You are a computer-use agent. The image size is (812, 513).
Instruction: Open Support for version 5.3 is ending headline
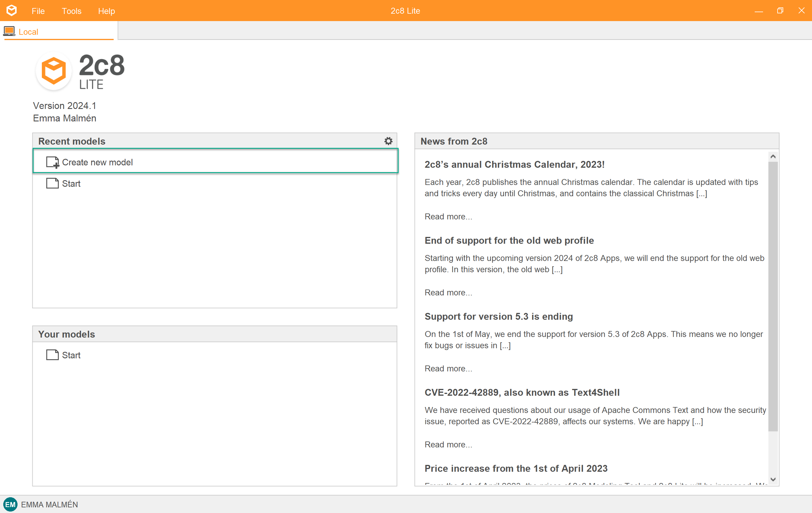click(x=499, y=316)
